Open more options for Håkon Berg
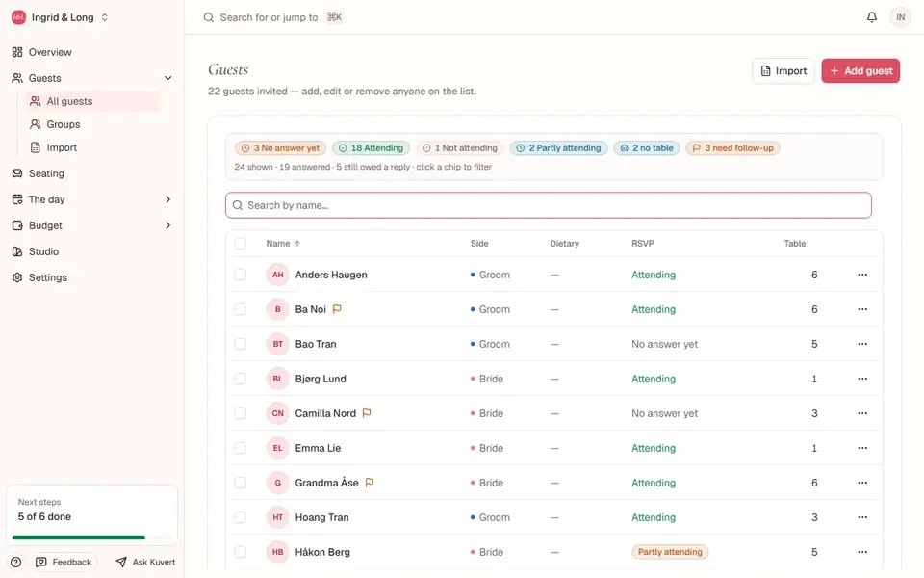The width and height of the screenshot is (924, 578). pyautogui.click(x=862, y=552)
